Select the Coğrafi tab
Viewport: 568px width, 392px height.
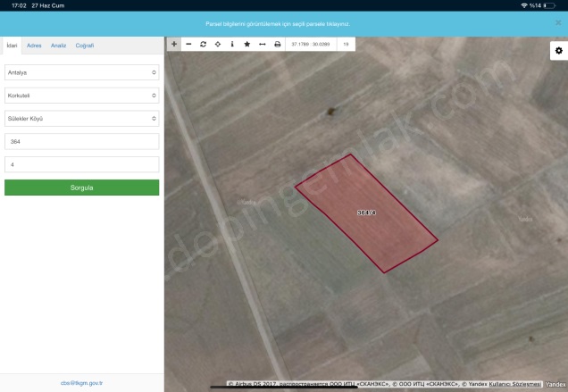click(85, 45)
